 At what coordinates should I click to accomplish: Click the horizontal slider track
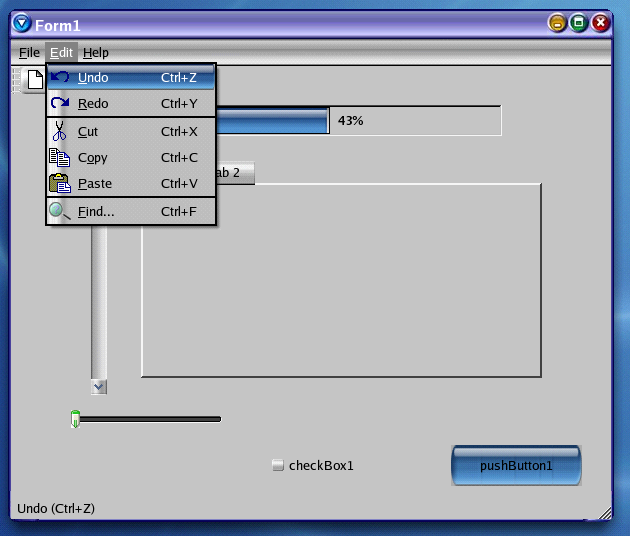tap(150, 419)
